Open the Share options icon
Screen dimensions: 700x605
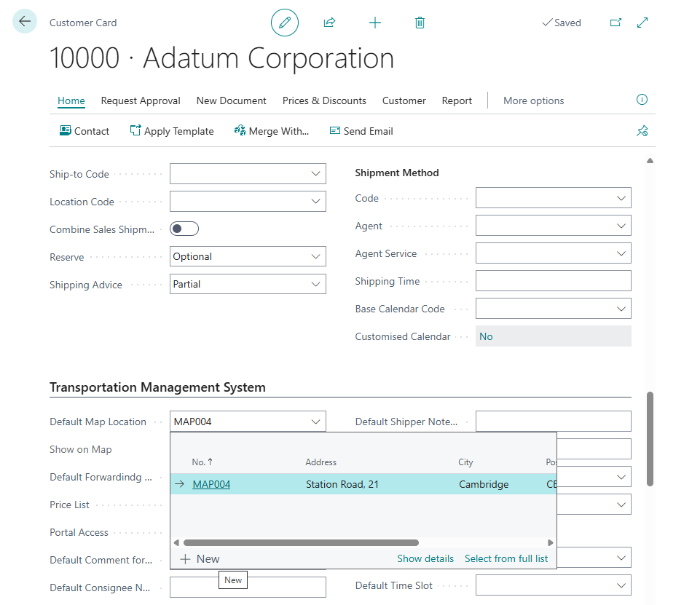click(329, 23)
